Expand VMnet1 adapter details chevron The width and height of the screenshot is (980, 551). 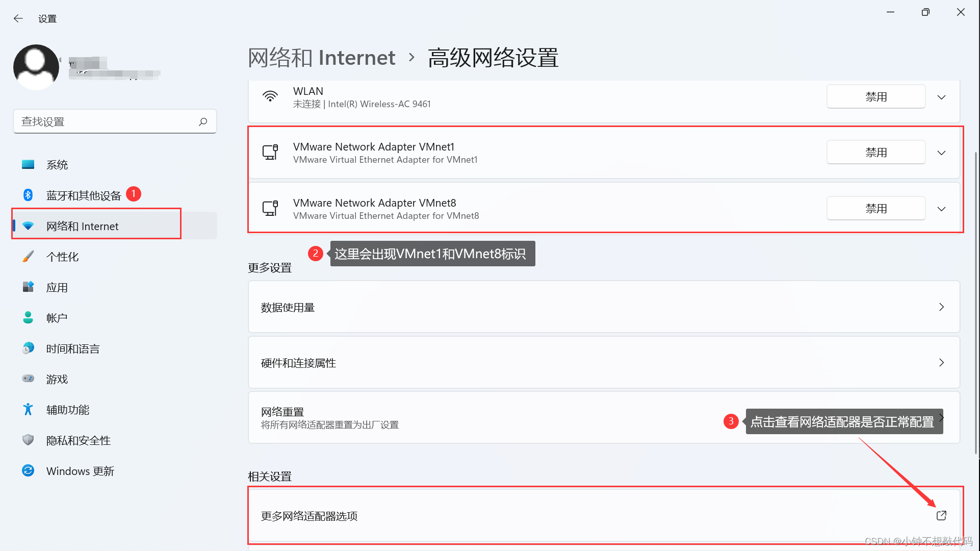coord(942,153)
